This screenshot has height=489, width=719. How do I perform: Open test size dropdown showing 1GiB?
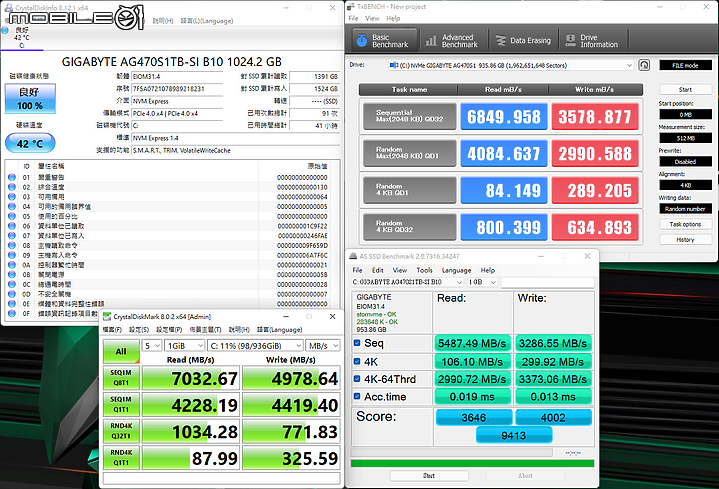[185, 345]
